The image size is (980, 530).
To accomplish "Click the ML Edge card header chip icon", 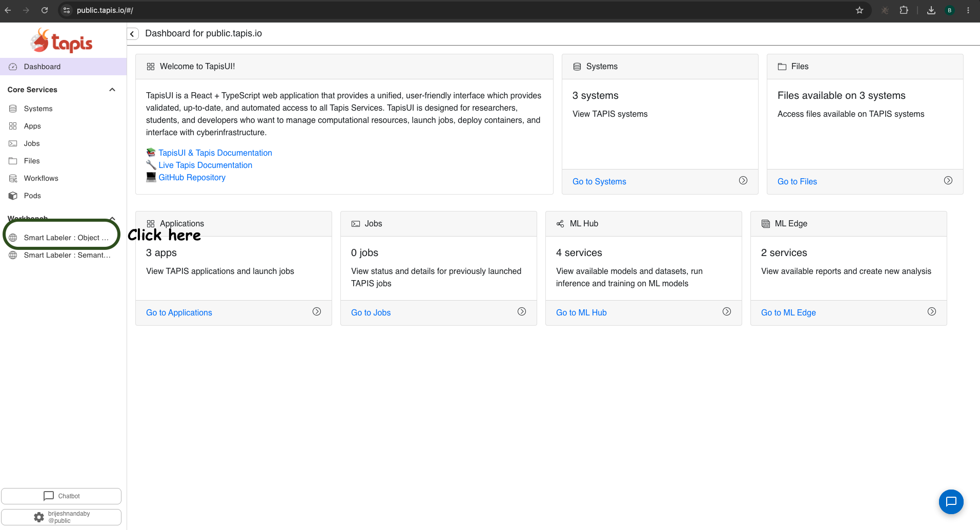I will tap(766, 224).
